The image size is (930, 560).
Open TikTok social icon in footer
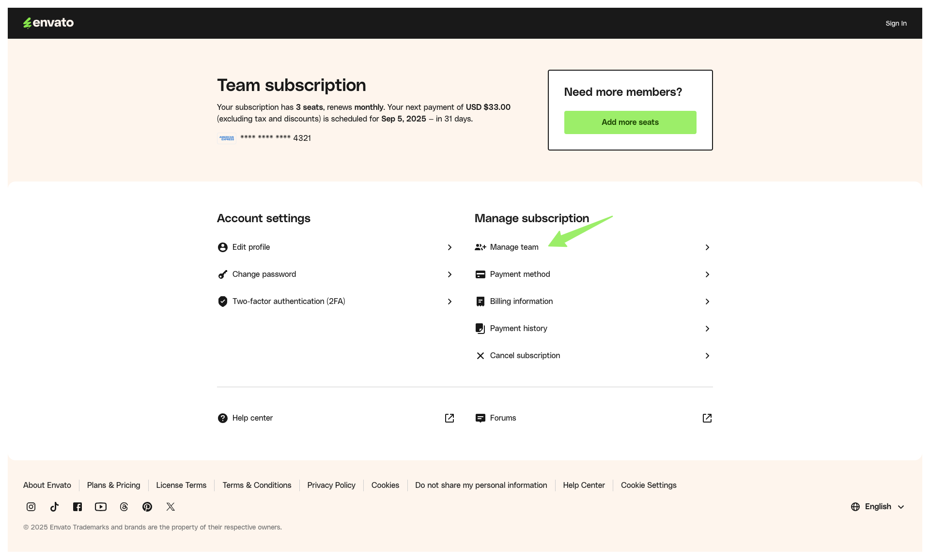point(54,507)
